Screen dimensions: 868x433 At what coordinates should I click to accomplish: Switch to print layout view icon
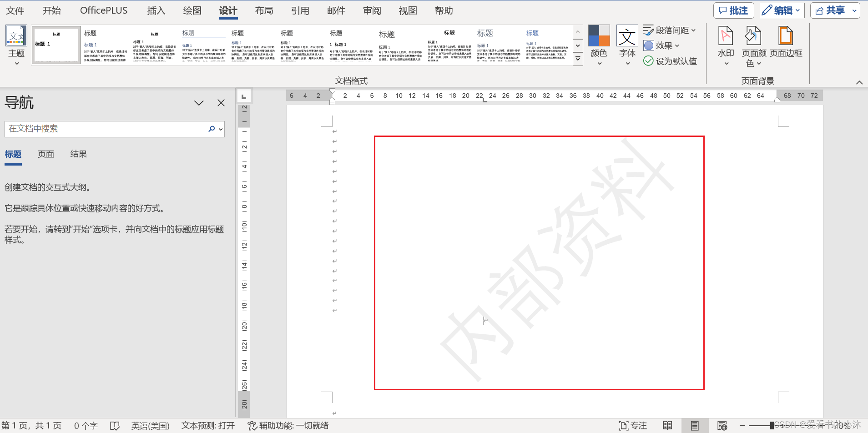(x=695, y=426)
